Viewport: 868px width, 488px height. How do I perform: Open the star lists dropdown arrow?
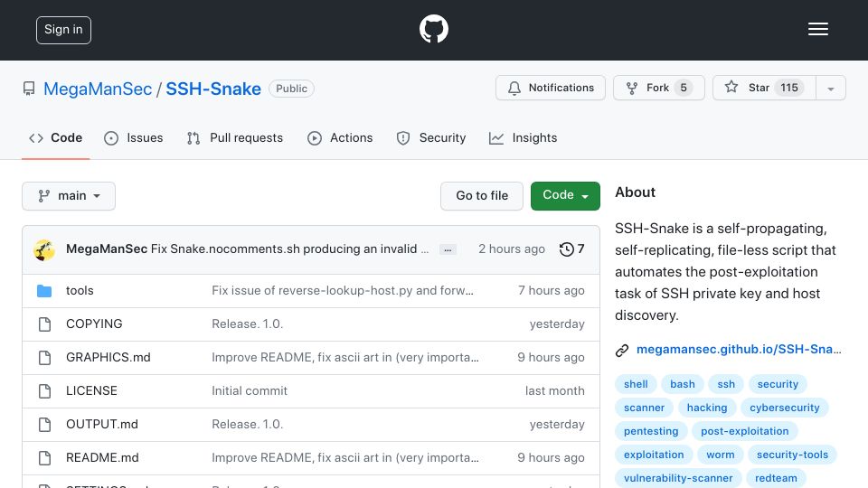tap(830, 88)
